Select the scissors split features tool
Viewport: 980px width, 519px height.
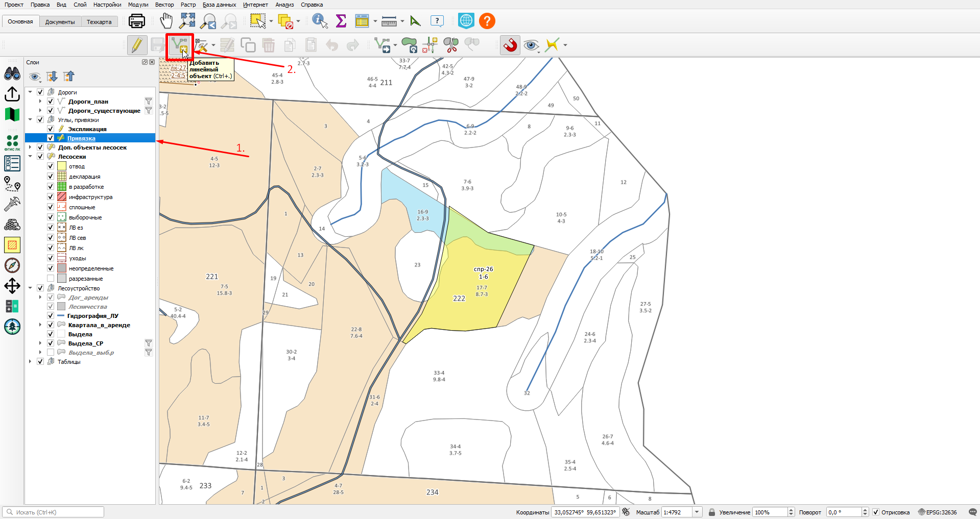pyautogui.click(x=451, y=45)
